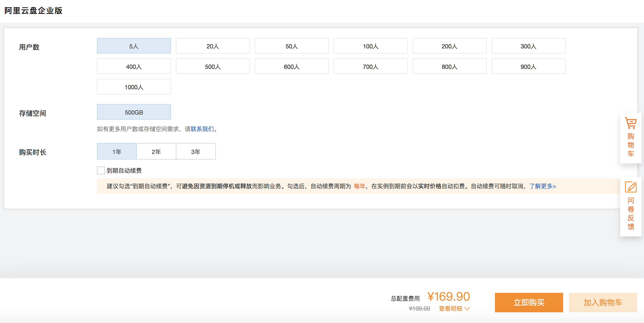Click the 总配置费用 label
Viewport: 644px width, 323px height.
[405, 298]
